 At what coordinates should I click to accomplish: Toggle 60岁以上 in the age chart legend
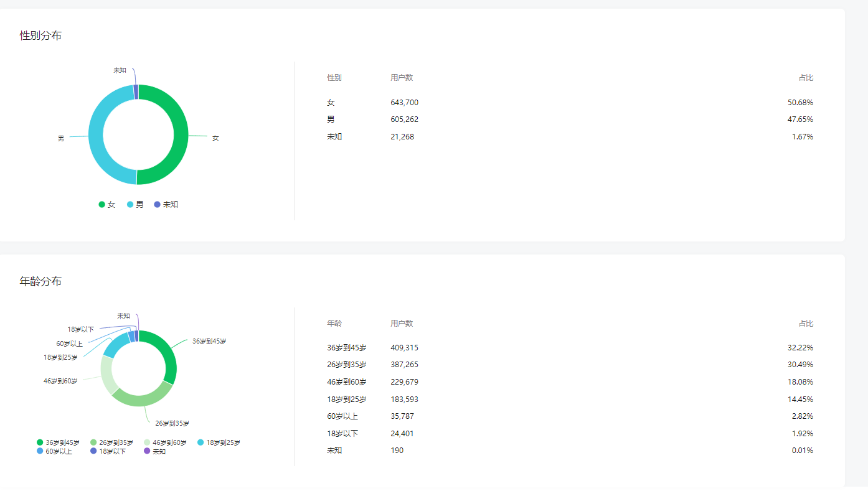tap(54, 451)
